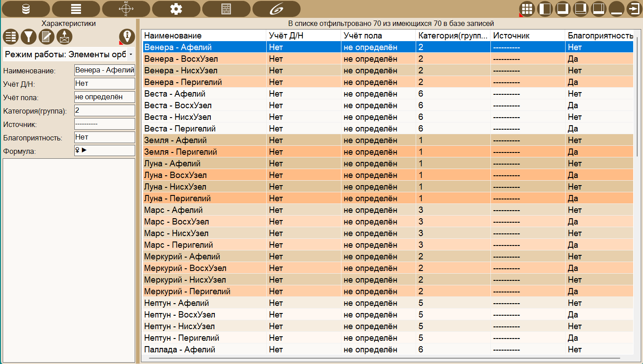Open the info pin icon in Характеристики panel
Viewport: 643px width, 364px height.
click(x=127, y=37)
